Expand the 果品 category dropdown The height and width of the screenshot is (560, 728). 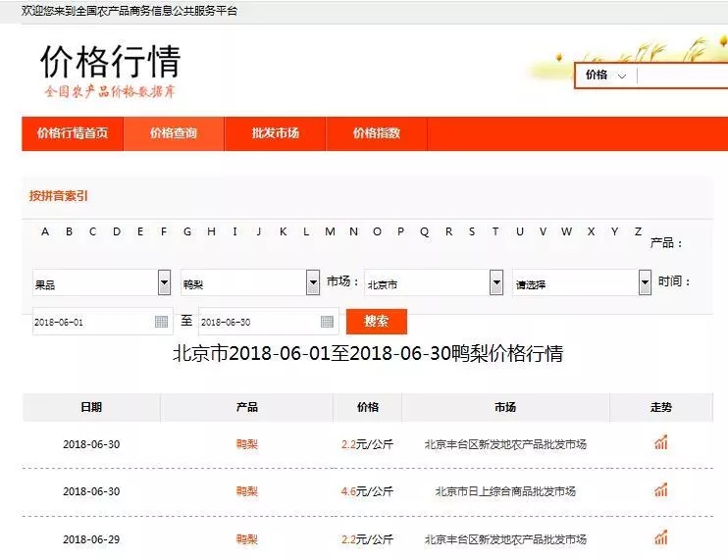164,283
